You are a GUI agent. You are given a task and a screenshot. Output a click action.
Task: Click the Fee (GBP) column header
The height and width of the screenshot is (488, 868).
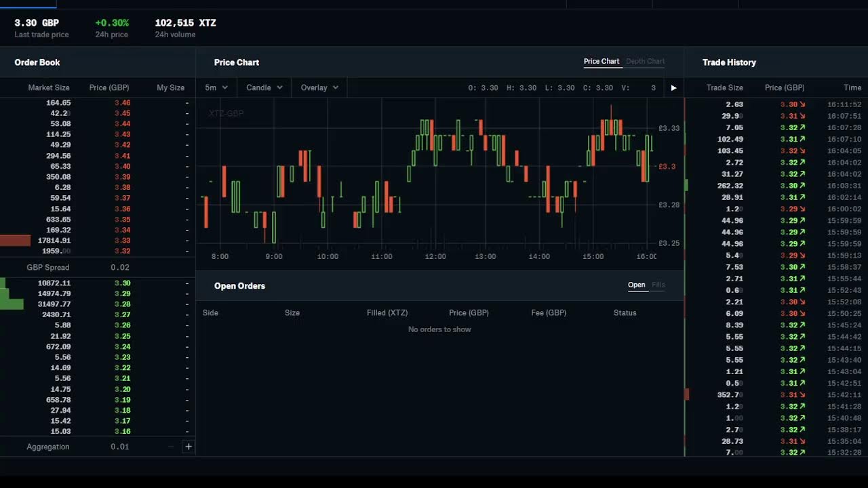549,312
